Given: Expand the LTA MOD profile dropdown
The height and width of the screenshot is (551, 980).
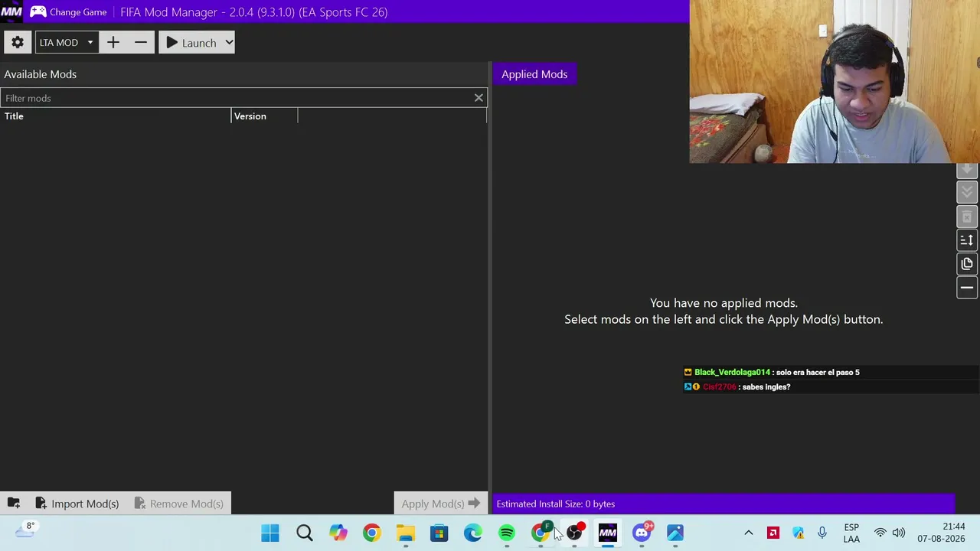Looking at the screenshot, I should point(66,43).
